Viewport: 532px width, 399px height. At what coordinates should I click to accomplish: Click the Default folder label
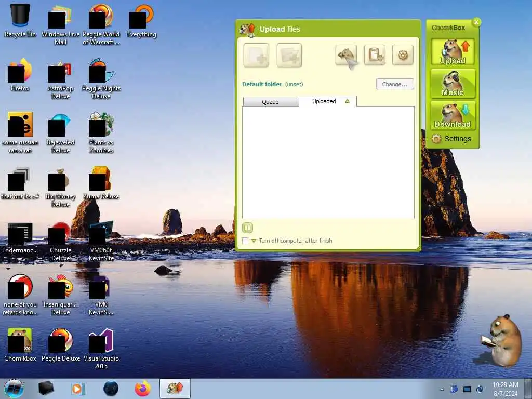(x=262, y=84)
